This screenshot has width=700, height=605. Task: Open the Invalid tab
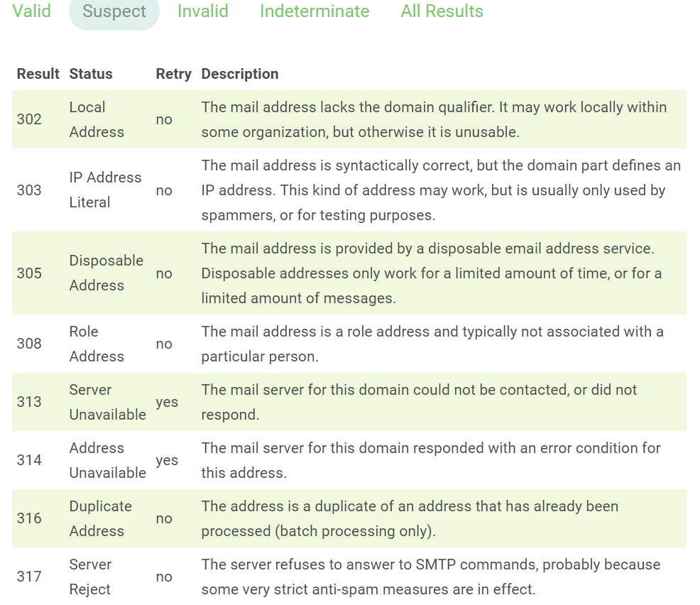click(x=203, y=11)
